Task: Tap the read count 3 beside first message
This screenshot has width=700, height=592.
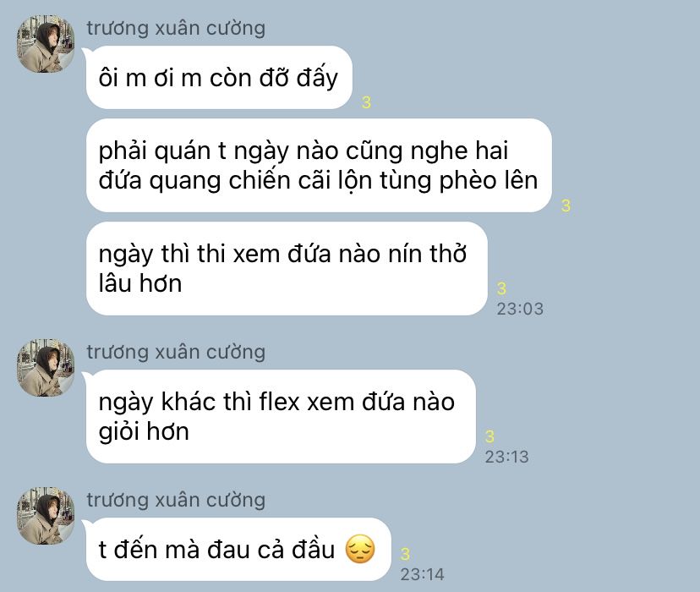Action: click(x=366, y=102)
